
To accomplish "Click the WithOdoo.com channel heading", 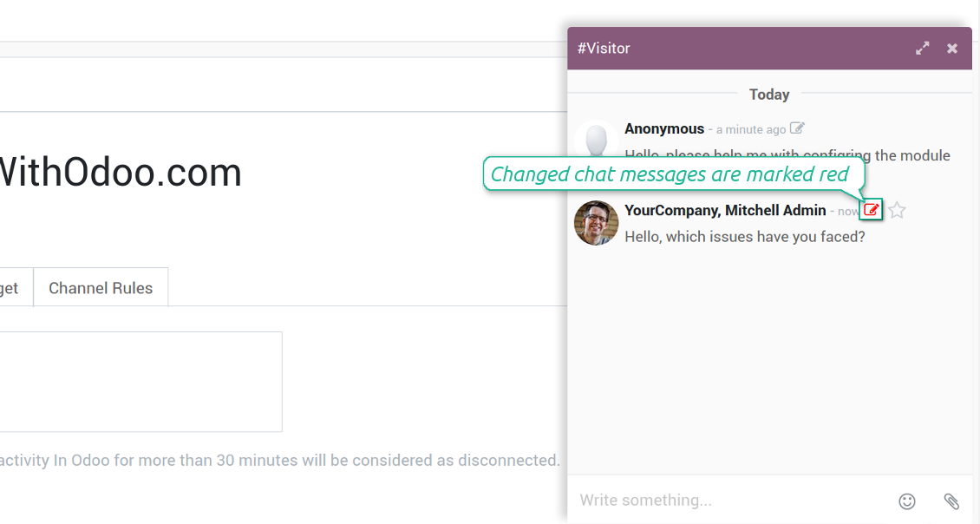I will 121,172.
